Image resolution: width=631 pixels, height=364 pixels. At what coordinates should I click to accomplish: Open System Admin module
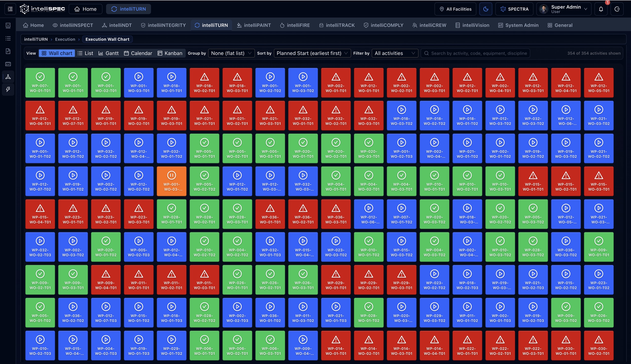coord(518,25)
